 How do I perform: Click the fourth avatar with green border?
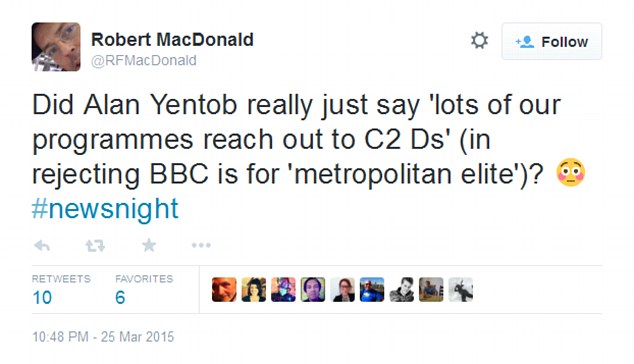tap(313, 290)
